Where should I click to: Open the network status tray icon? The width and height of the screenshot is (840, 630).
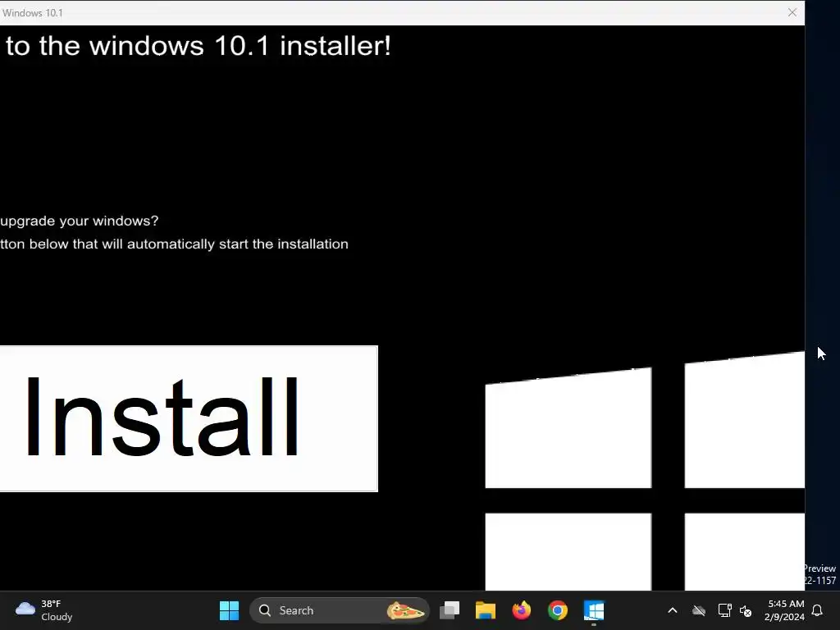click(724, 610)
